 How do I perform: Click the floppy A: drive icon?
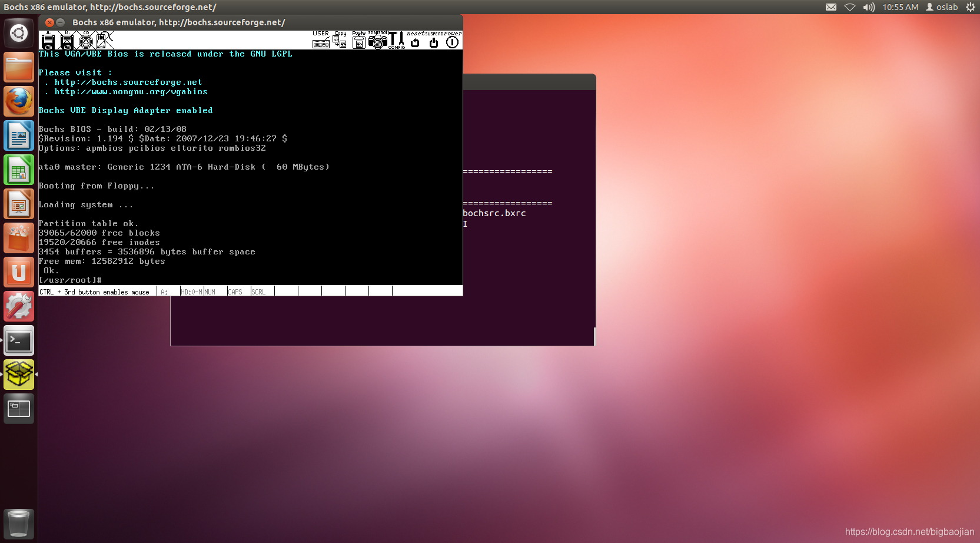[x=48, y=40]
